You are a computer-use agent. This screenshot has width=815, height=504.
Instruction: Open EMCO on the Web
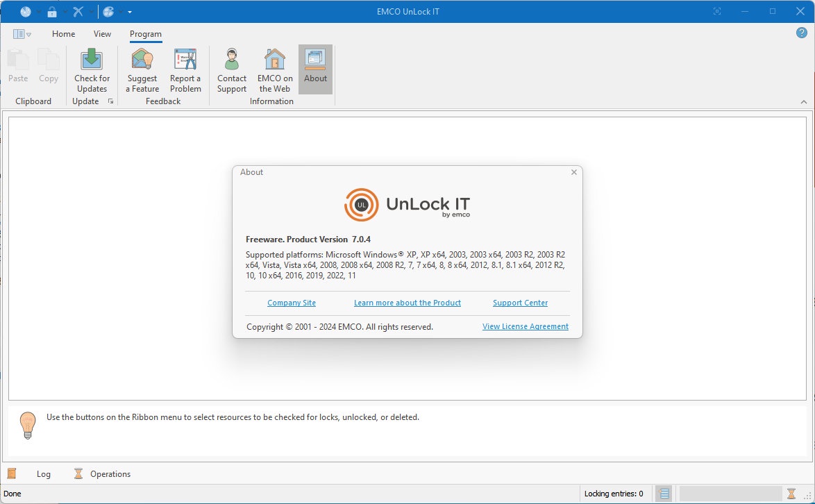[275, 71]
